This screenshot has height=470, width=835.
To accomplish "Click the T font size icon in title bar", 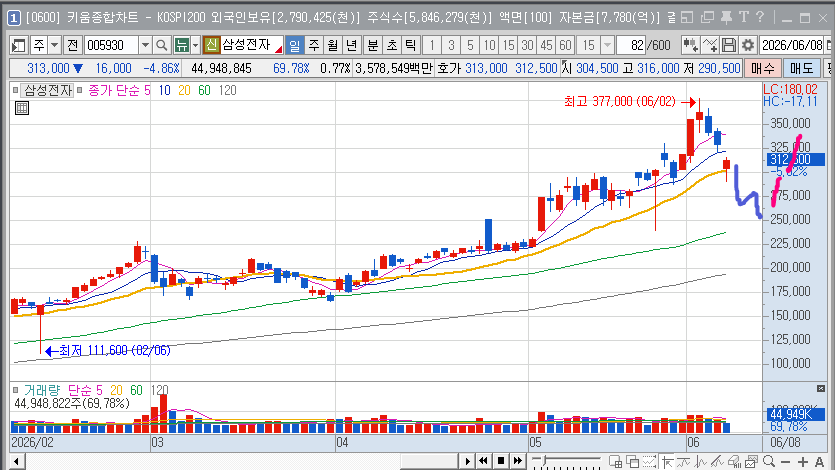I will coord(743,18).
